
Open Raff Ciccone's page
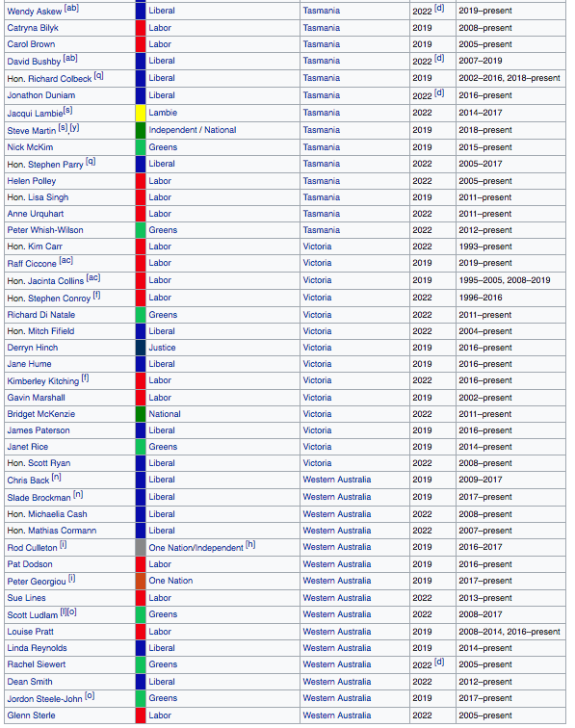pos(32,264)
